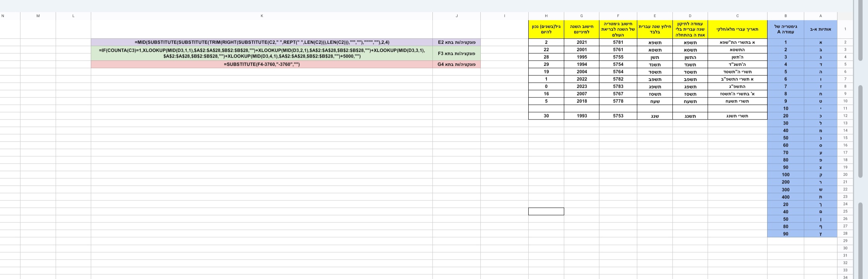Select column header J
Viewport: 868px width, 279px height.
click(x=456, y=16)
